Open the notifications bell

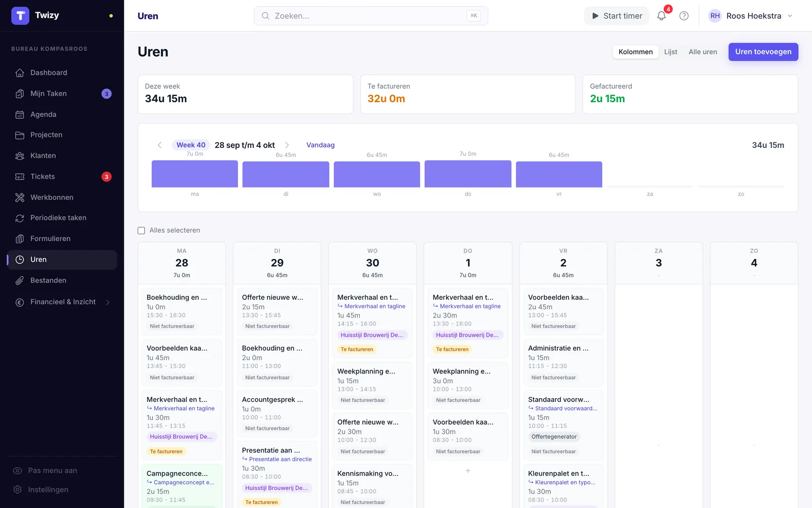[x=661, y=16]
